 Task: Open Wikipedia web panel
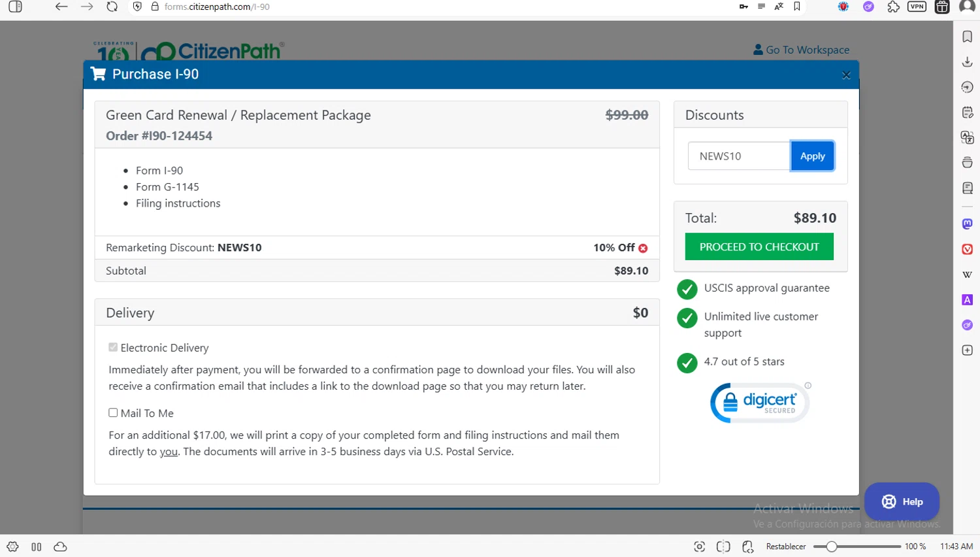[968, 275]
